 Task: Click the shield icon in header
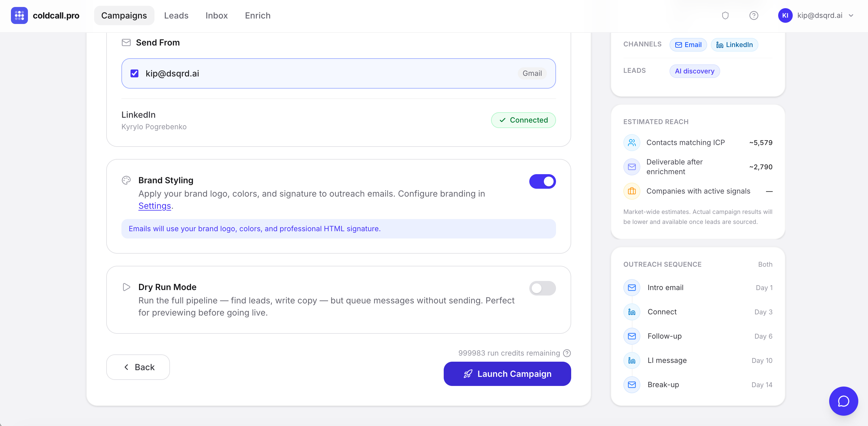click(725, 15)
